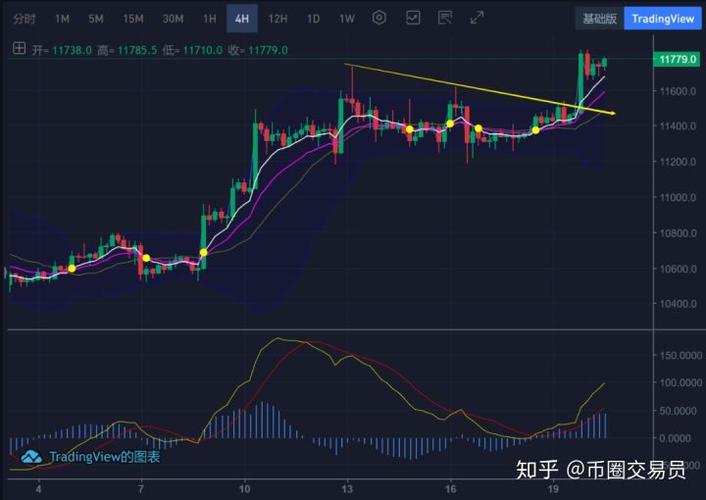The height and width of the screenshot is (500, 706).
Task: Click the date label 19 on time axis
Action: pyautogui.click(x=553, y=489)
